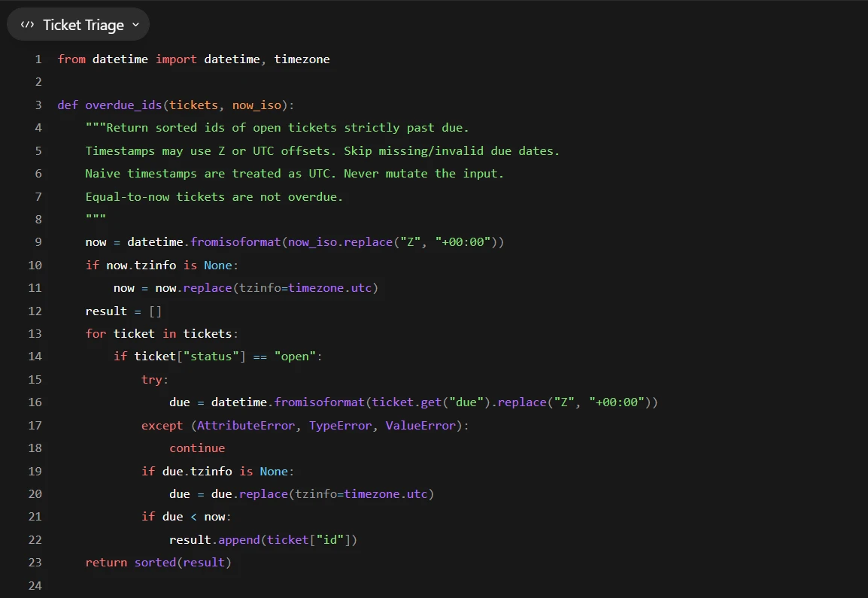Click the "open" string literal
Image resolution: width=868 pixels, height=598 pixels.
pyautogui.click(x=295, y=357)
